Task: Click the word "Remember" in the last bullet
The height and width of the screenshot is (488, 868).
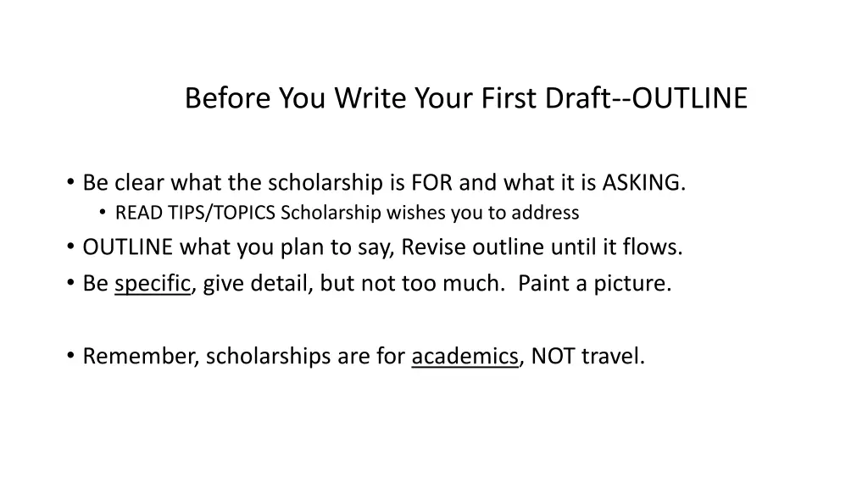Action: click(140, 357)
